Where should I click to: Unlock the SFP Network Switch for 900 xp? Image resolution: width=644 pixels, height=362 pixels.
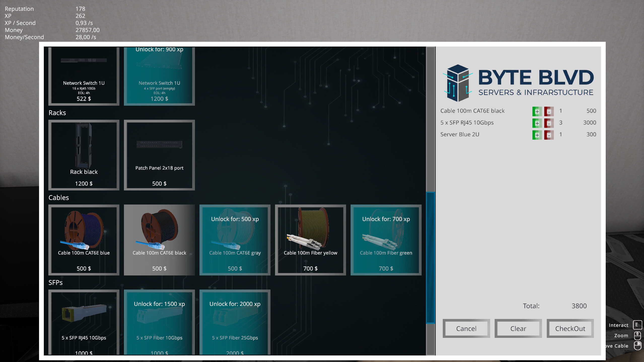click(x=159, y=75)
